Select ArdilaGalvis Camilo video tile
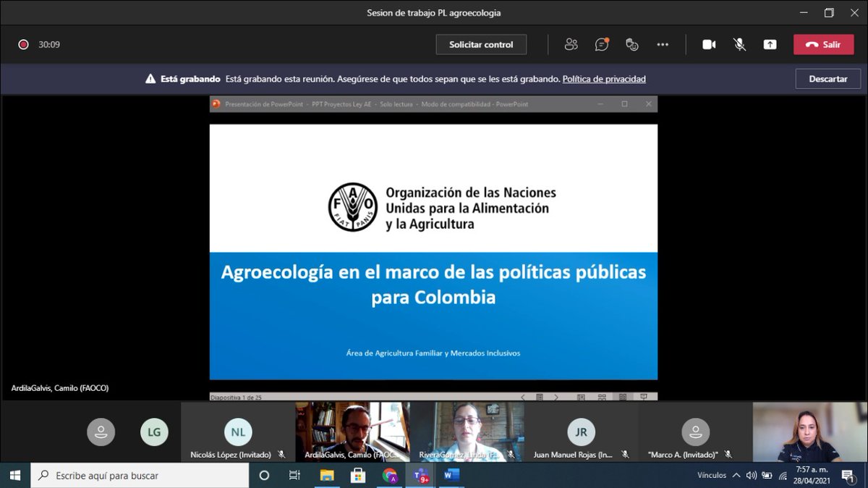The image size is (868, 488). pos(352,432)
